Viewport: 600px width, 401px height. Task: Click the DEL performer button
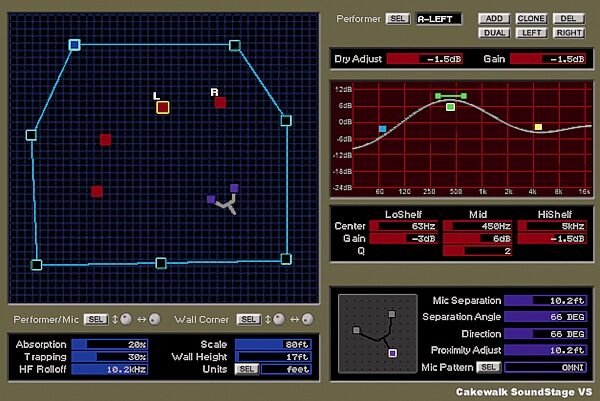click(569, 18)
